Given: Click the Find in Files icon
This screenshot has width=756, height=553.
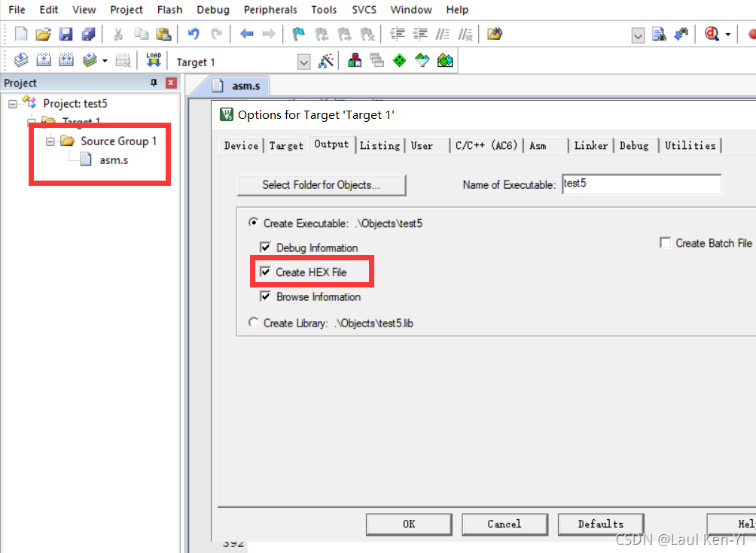Looking at the screenshot, I should [660, 34].
